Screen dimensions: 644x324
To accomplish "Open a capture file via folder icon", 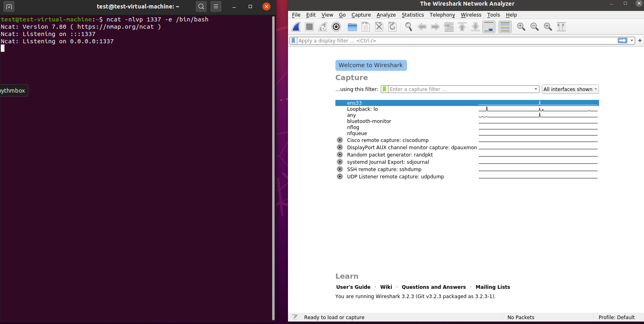I will click(x=352, y=27).
